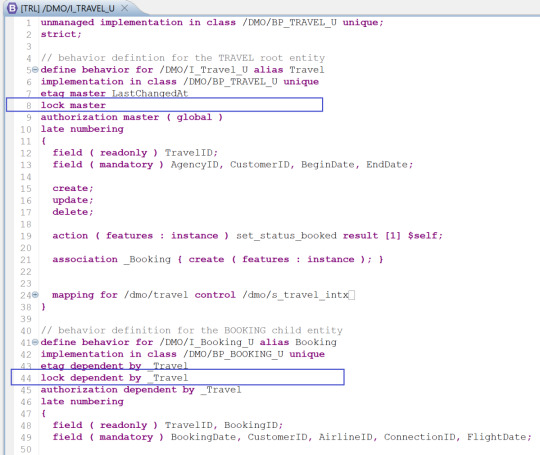Close the /DMO/I_TRAVEL_U editor tab
The image size is (540, 455).
point(125,8)
